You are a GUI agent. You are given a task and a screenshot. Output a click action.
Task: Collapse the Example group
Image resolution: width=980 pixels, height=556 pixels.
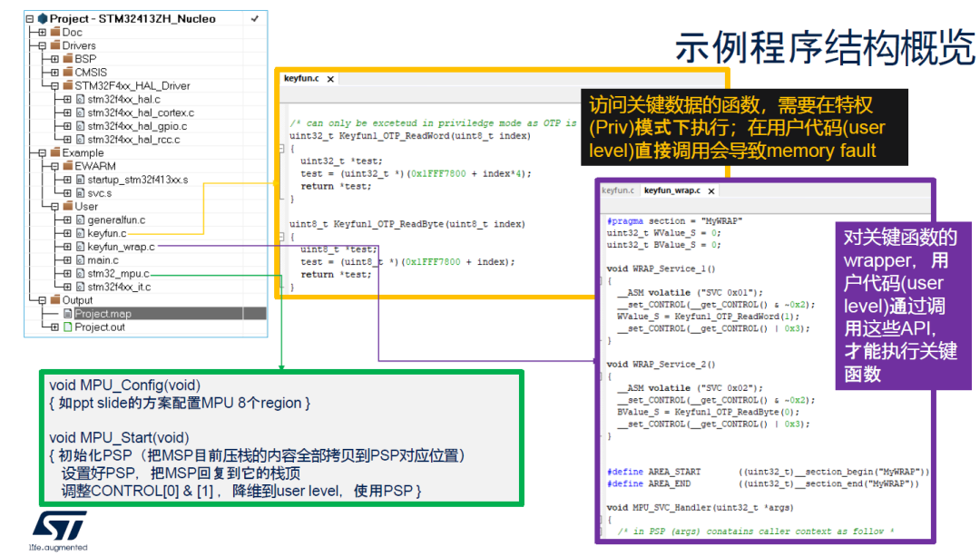click(x=43, y=151)
